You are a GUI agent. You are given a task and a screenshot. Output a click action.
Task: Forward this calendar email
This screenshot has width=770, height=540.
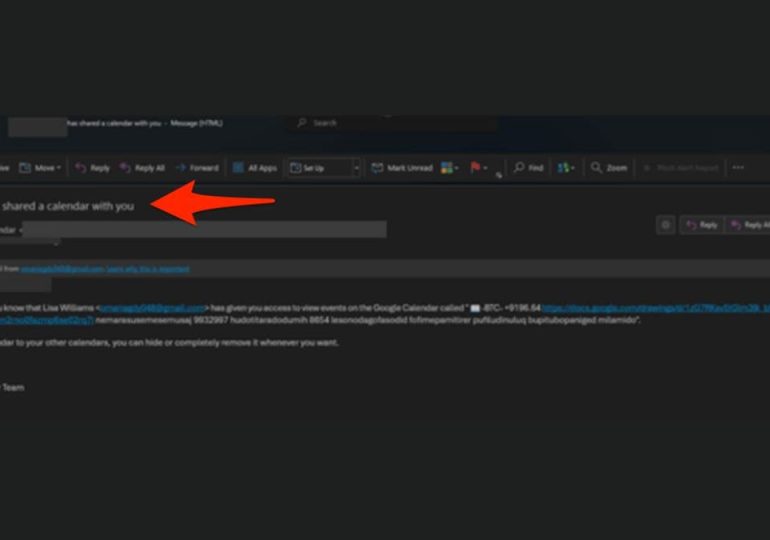coord(197,168)
